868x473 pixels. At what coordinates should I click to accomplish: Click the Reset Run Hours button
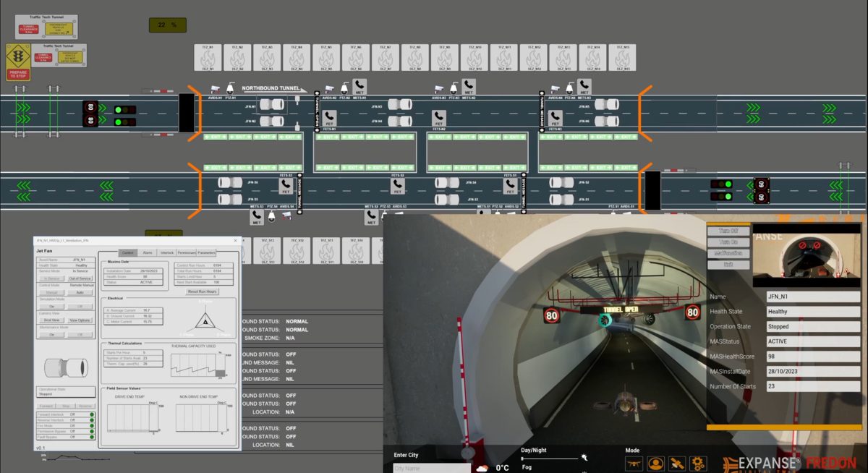click(x=203, y=291)
